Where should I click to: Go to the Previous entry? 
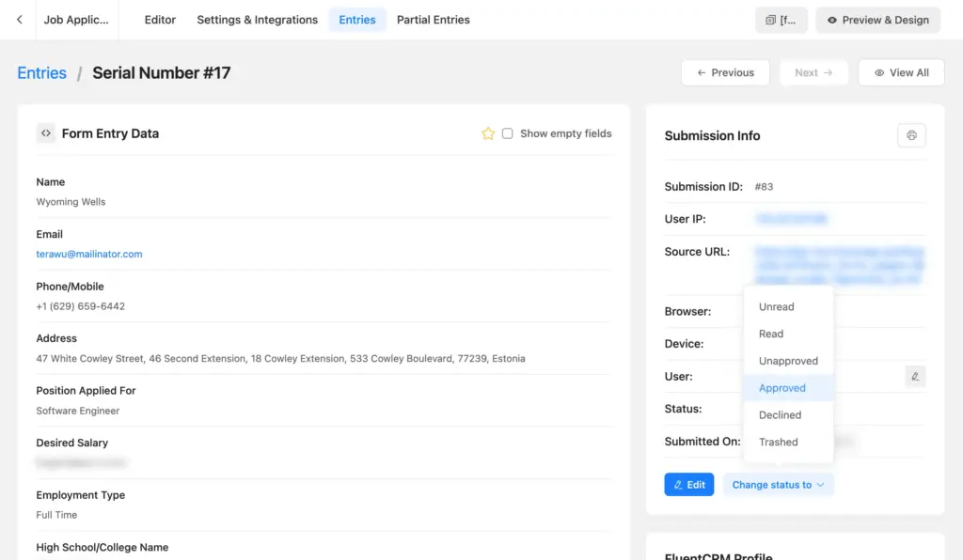click(x=725, y=72)
